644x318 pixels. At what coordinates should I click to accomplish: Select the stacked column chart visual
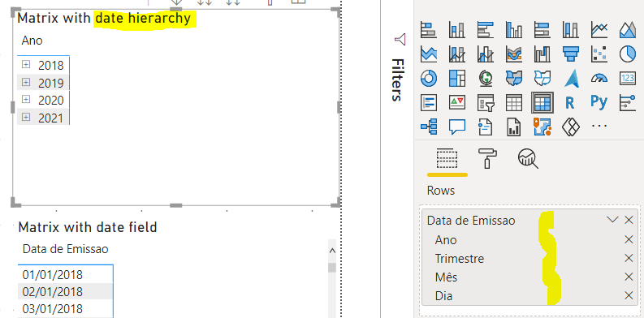coord(456,29)
